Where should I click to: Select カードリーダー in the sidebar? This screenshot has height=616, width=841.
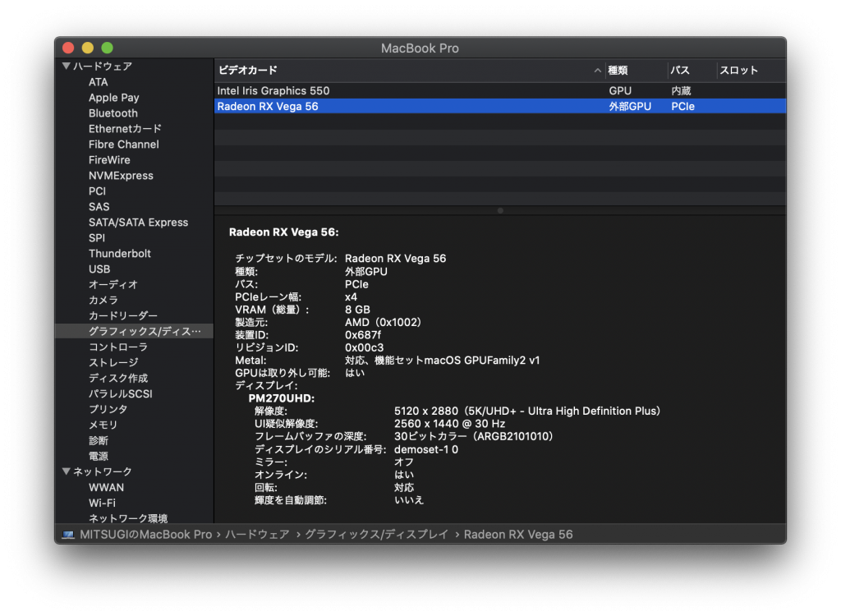pyautogui.click(x=123, y=315)
